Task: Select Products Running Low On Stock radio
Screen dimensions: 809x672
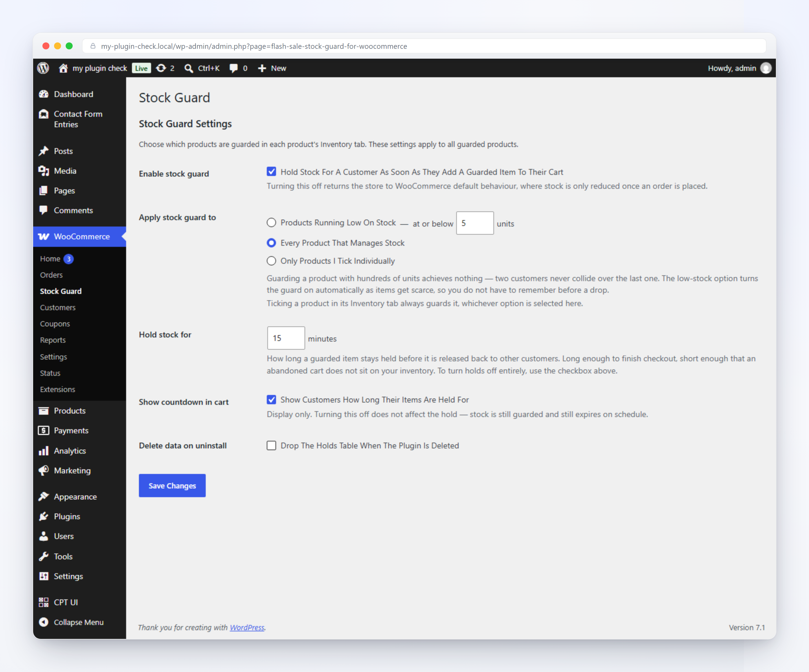Action: (271, 222)
